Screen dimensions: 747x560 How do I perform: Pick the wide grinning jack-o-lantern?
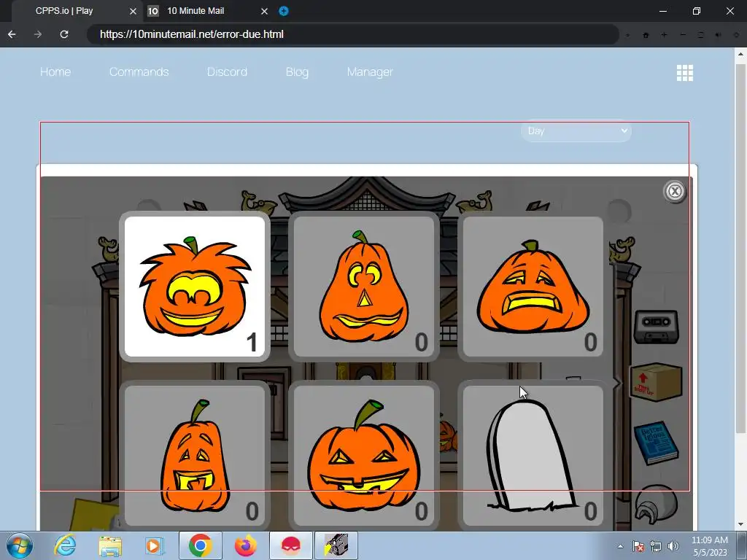click(363, 456)
